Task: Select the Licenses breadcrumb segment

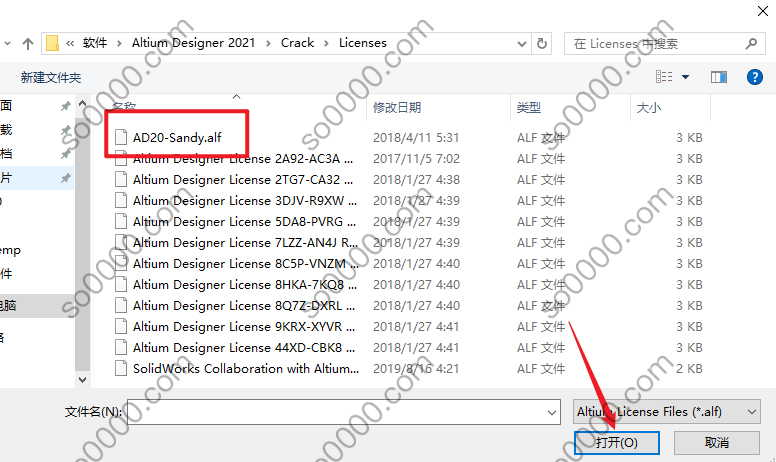Action: 363,43
